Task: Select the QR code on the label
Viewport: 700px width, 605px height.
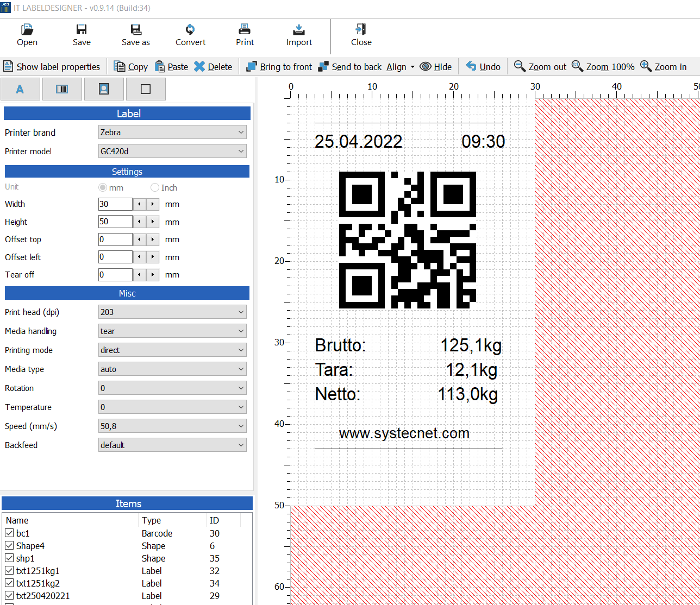Action: point(408,240)
